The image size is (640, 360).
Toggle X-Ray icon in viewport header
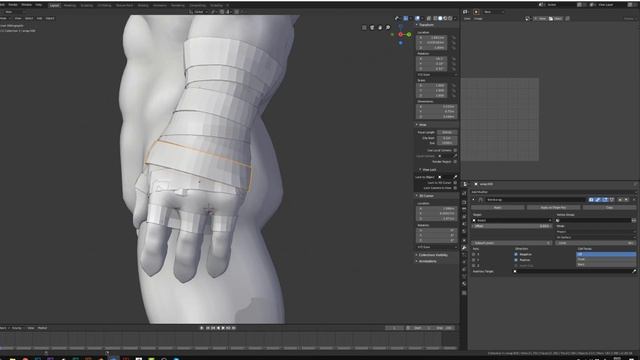coord(429,18)
